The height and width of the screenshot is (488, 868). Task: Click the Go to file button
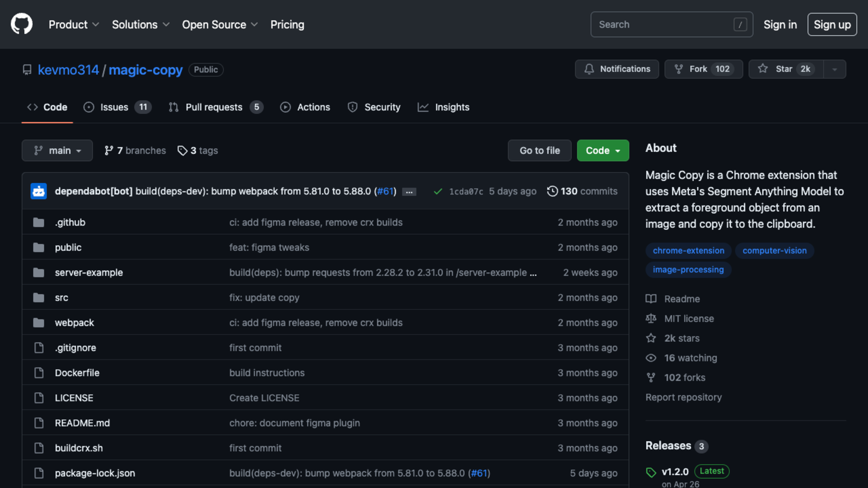coord(540,150)
